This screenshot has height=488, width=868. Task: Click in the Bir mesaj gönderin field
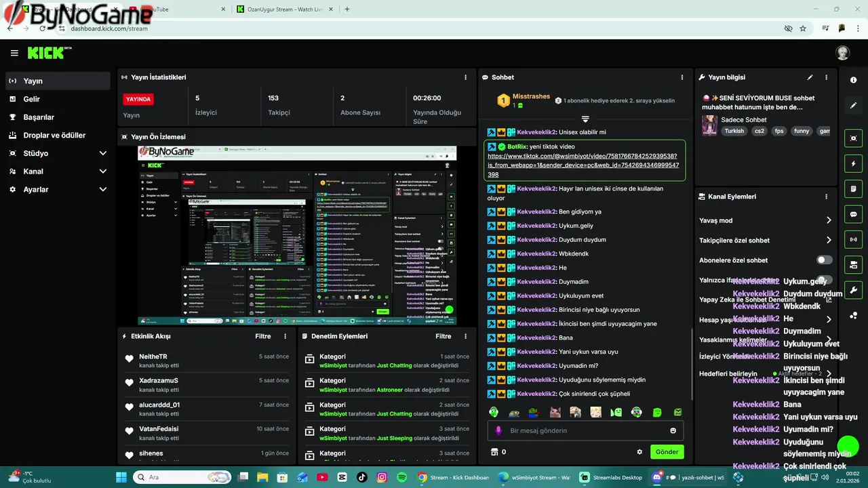click(x=585, y=430)
